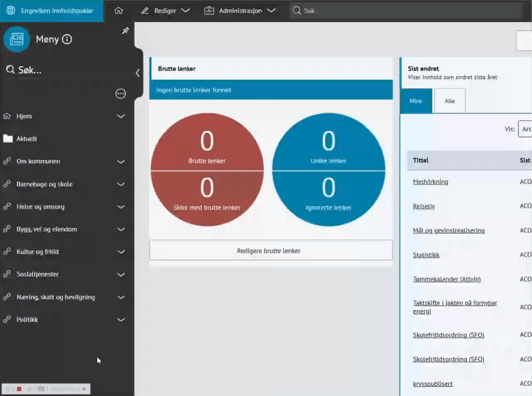Open the Medvirkning link
This screenshot has width=532, height=396.
430,182
